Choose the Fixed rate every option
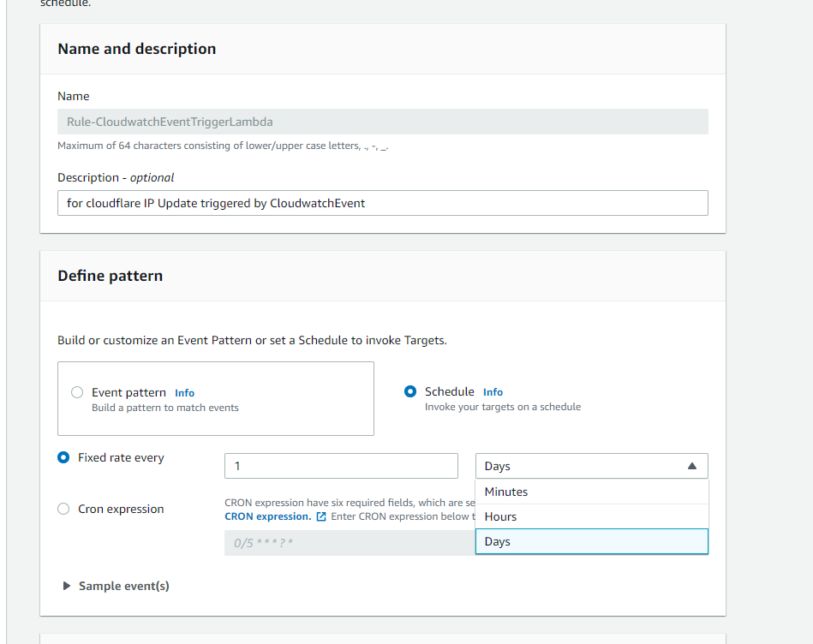The image size is (813, 644). point(63,457)
